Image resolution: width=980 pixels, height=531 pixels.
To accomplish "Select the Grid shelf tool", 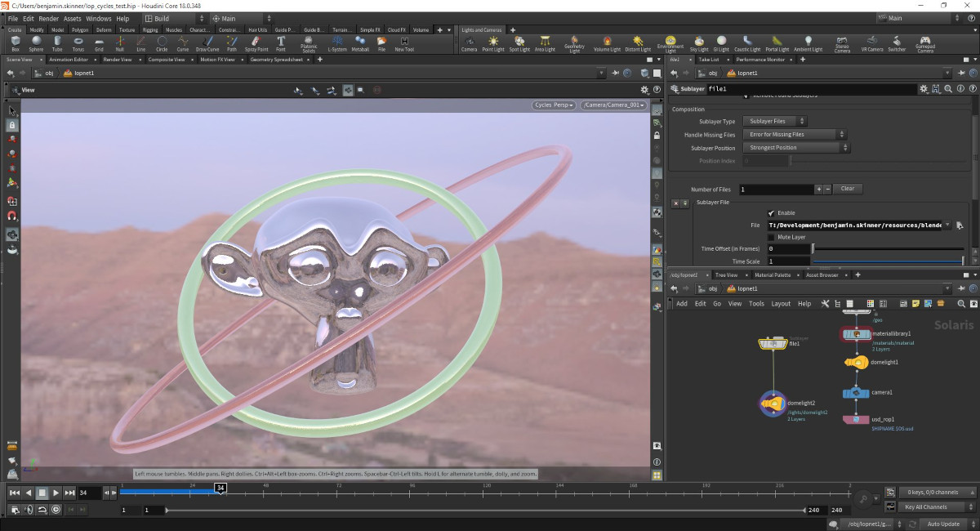I will (x=99, y=42).
